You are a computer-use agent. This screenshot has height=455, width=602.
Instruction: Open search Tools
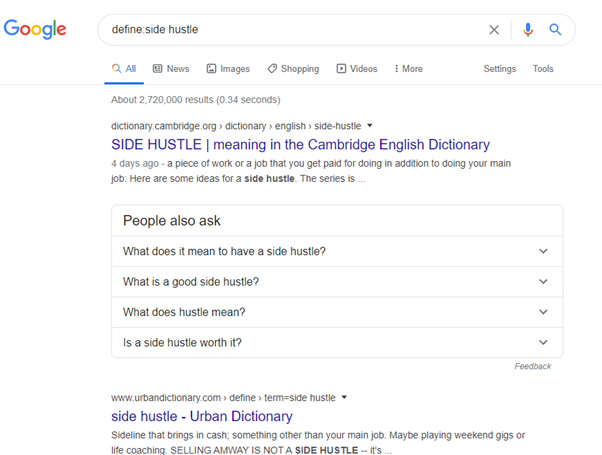pos(543,69)
